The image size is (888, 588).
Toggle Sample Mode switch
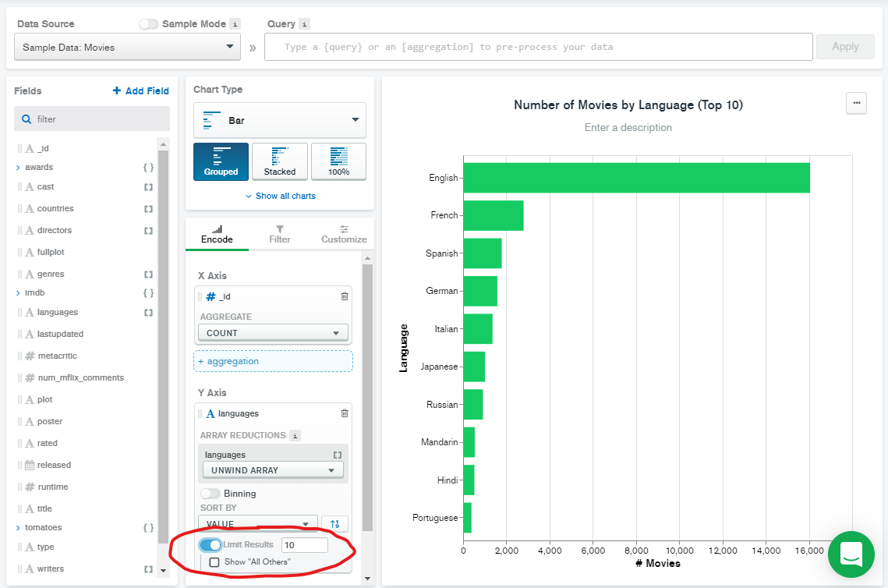click(x=148, y=24)
